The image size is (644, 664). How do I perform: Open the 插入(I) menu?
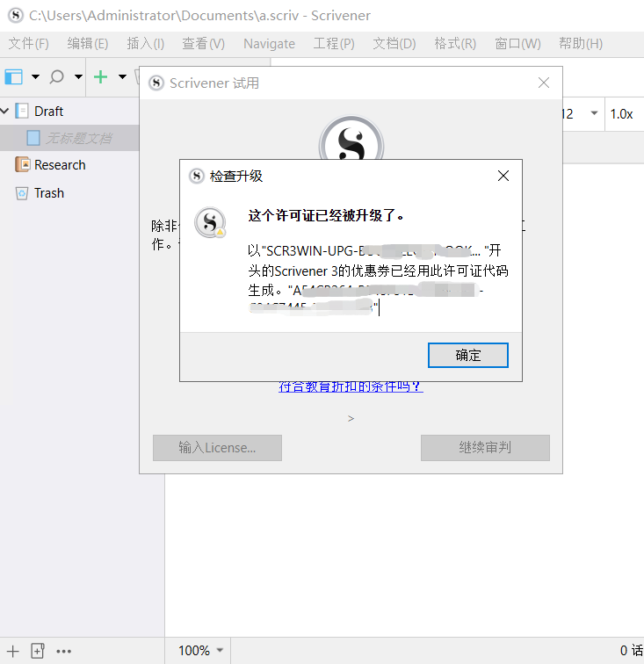[x=145, y=44]
